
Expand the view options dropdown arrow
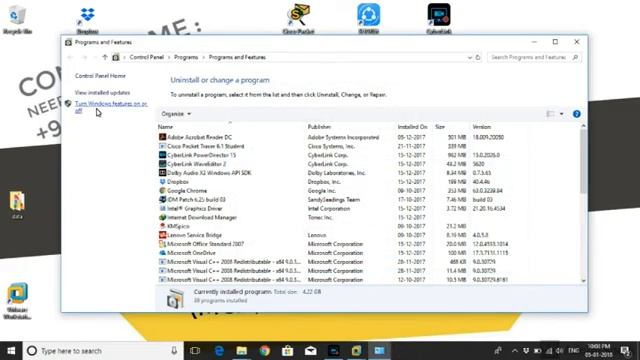[562, 114]
